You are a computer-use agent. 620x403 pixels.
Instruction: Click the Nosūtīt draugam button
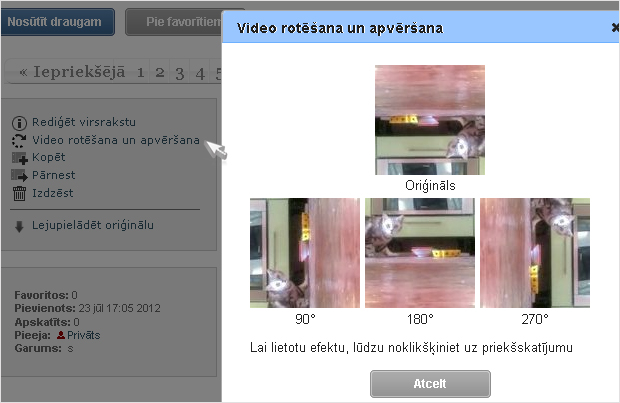click(x=58, y=22)
